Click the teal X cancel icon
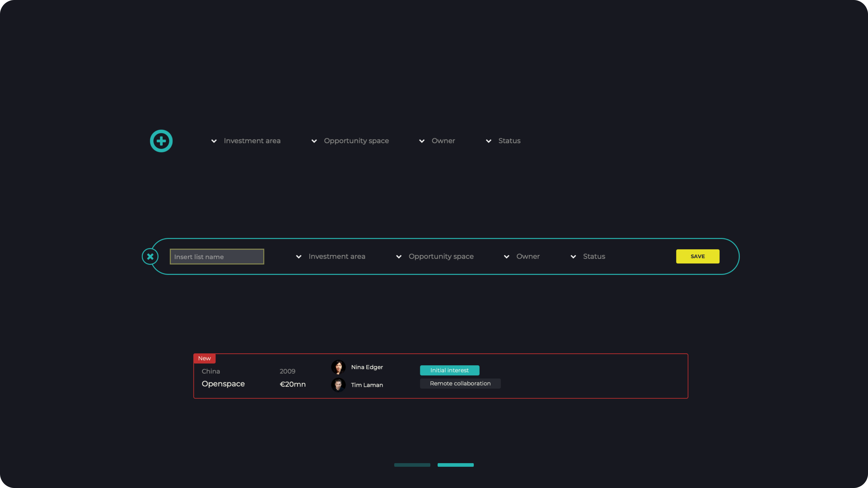Image resolution: width=868 pixels, height=488 pixels. tap(150, 256)
